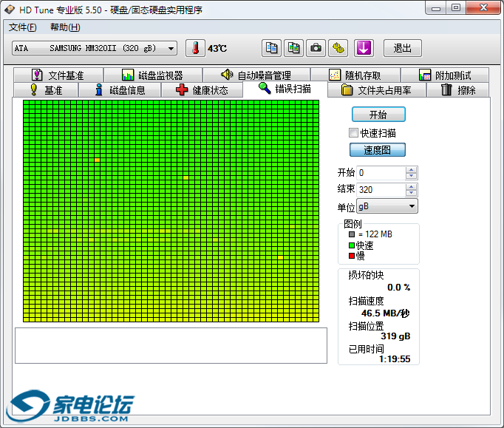Screen dimensions: 504x428
Task: Click the 结束 end value field
Action: click(x=381, y=190)
